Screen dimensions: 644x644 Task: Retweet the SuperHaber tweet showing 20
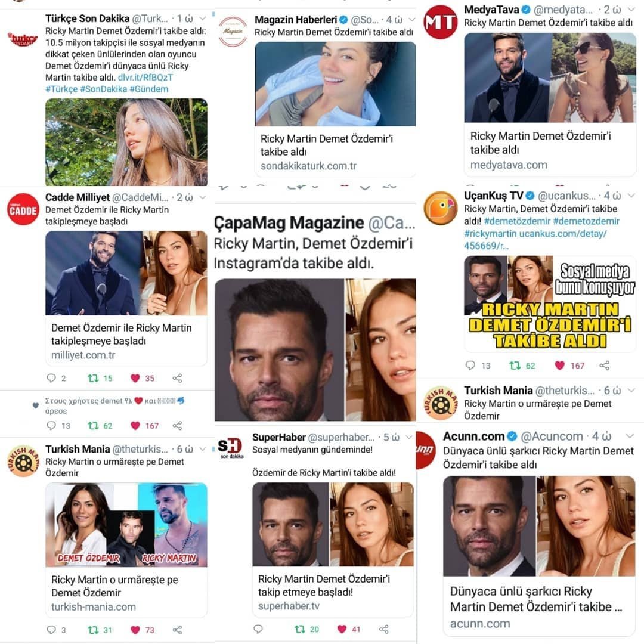pos(300,629)
